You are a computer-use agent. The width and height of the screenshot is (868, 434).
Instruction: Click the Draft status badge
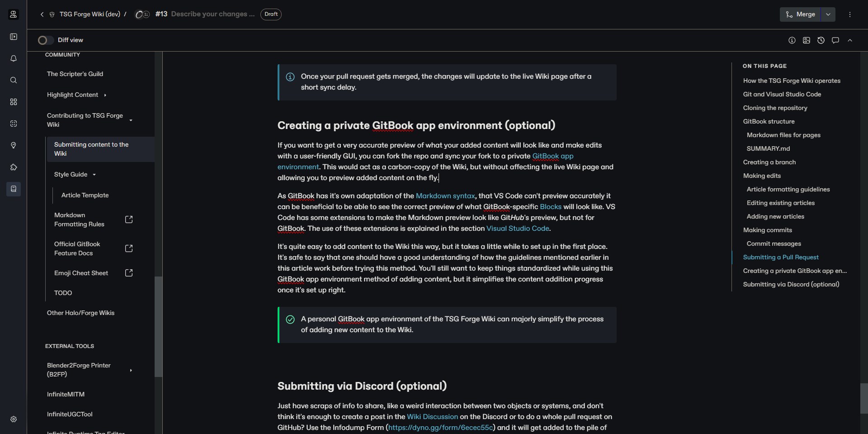tap(271, 14)
